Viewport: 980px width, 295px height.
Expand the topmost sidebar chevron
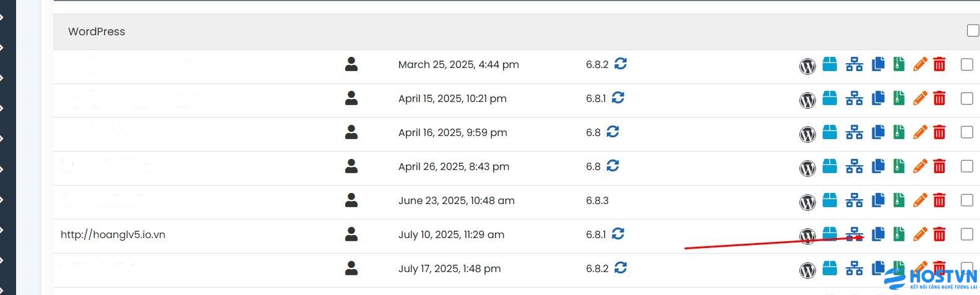pos(2,17)
